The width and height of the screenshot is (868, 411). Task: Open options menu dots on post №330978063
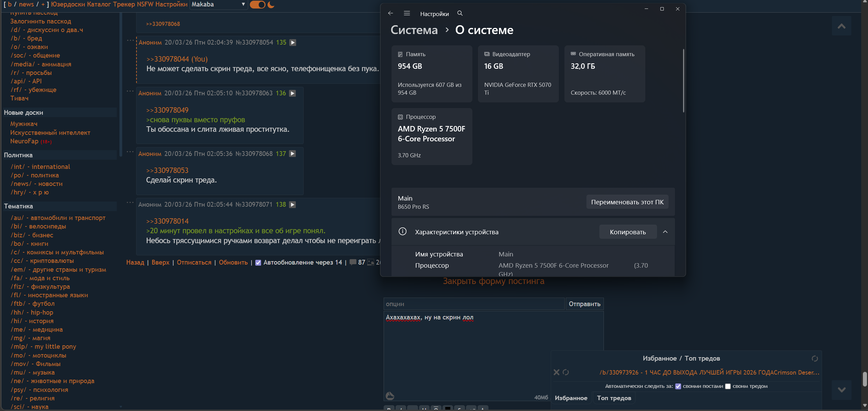pyautogui.click(x=130, y=91)
